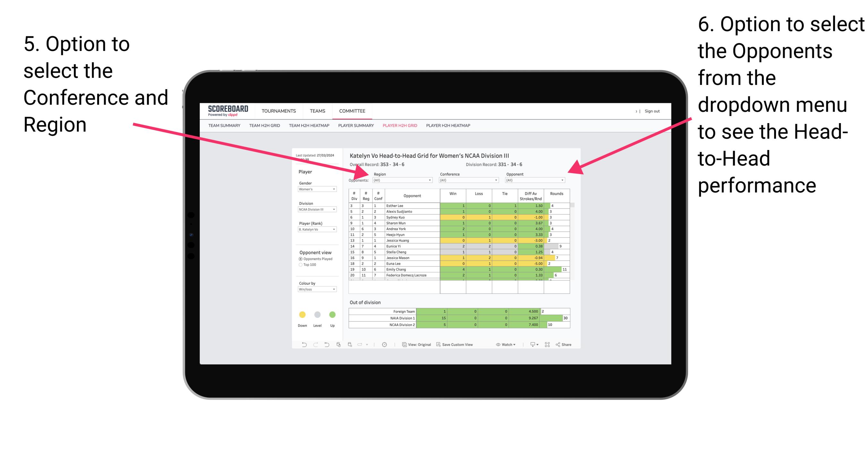Select Win/Loss colour swatch option

[x=317, y=289]
